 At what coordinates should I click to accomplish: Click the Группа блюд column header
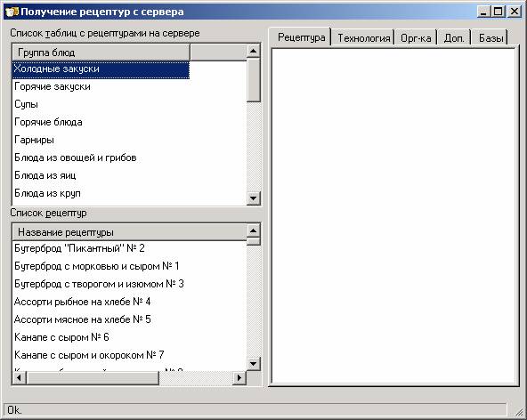(x=101, y=52)
